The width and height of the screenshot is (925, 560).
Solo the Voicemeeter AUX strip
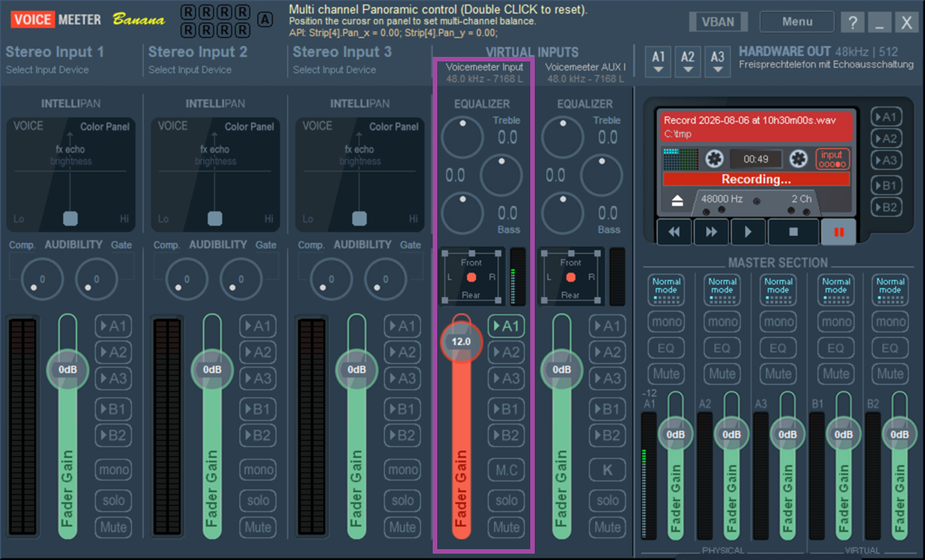coord(607,500)
